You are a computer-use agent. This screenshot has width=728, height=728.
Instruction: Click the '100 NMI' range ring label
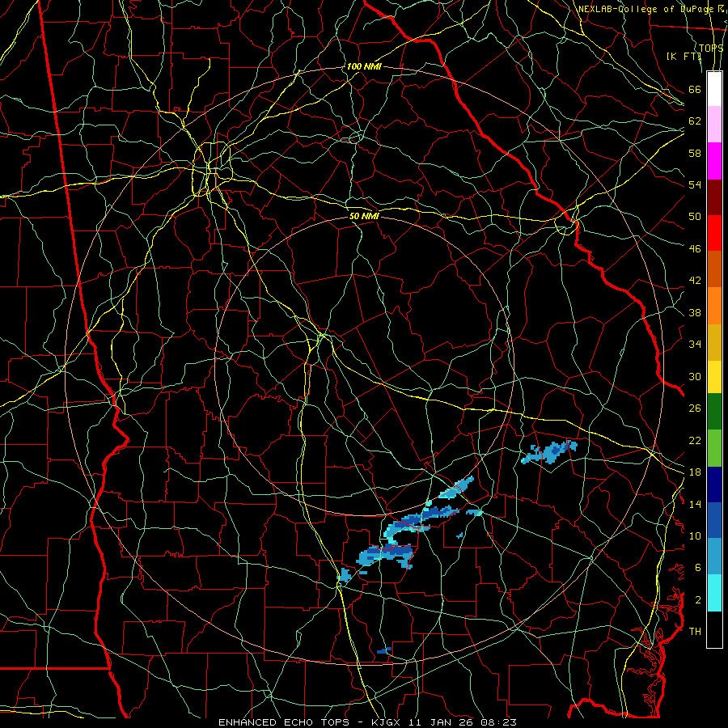point(364,66)
